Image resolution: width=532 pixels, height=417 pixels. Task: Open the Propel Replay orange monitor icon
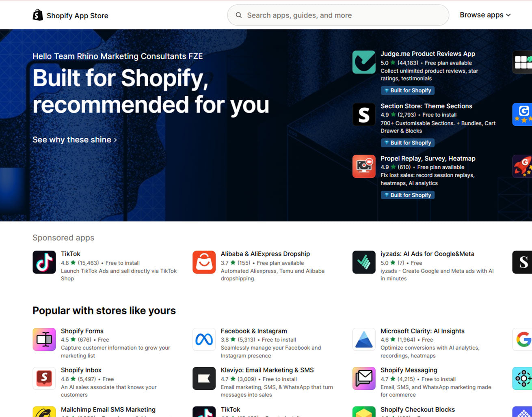364,166
